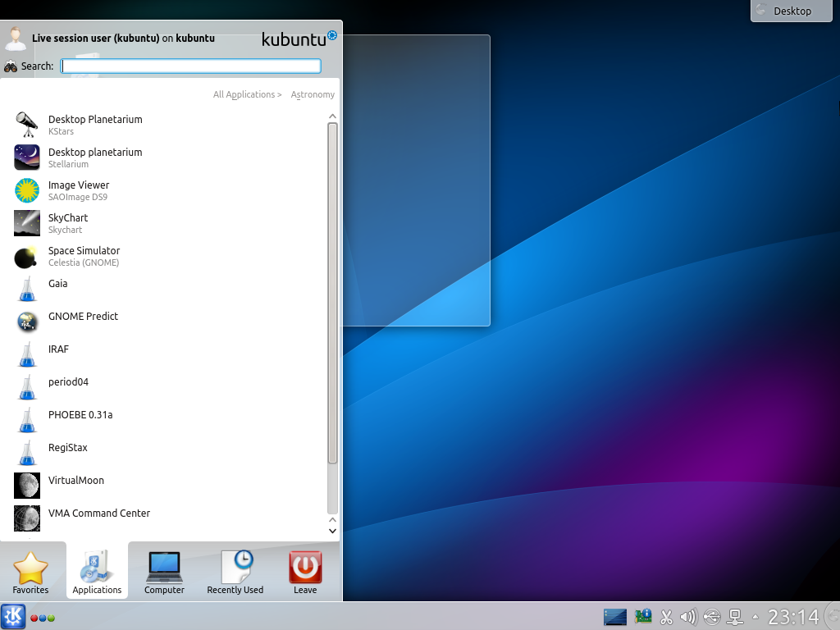Launch KStars telescope icon
840x630 pixels.
(x=27, y=125)
